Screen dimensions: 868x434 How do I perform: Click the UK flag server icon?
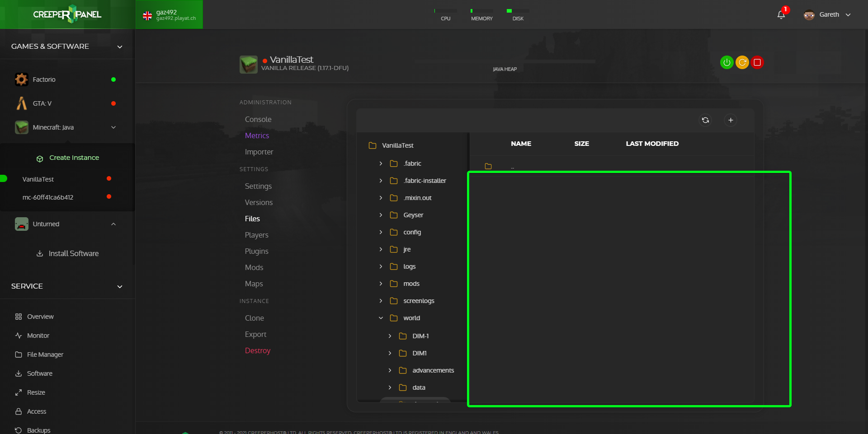(147, 16)
